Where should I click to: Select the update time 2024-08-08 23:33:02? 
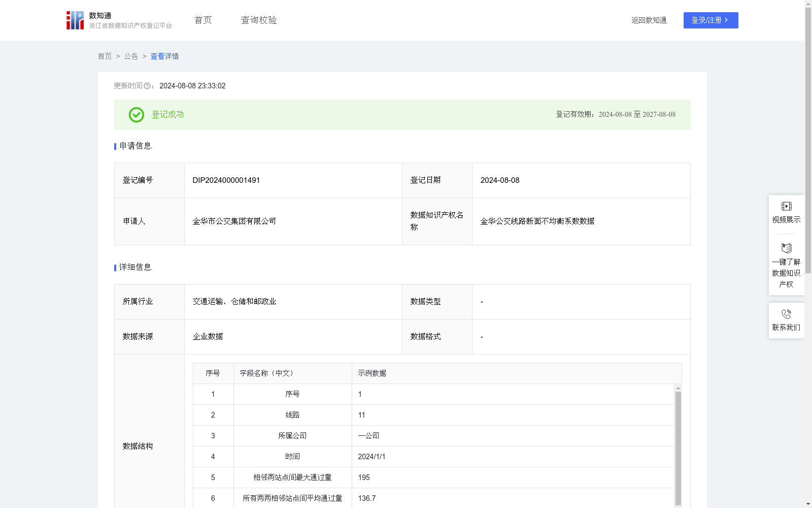(x=192, y=86)
